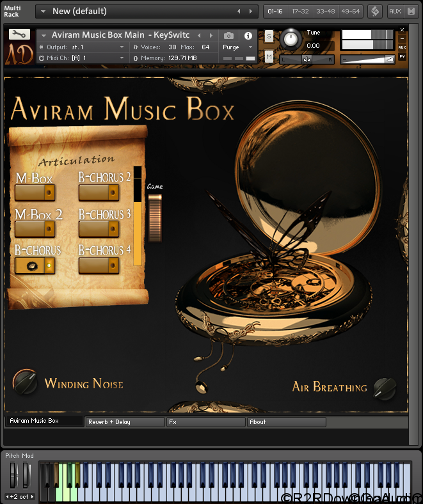Click the Air Breathing knob
Viewport: 423px width, 504px height.
[x=385, y=387]
